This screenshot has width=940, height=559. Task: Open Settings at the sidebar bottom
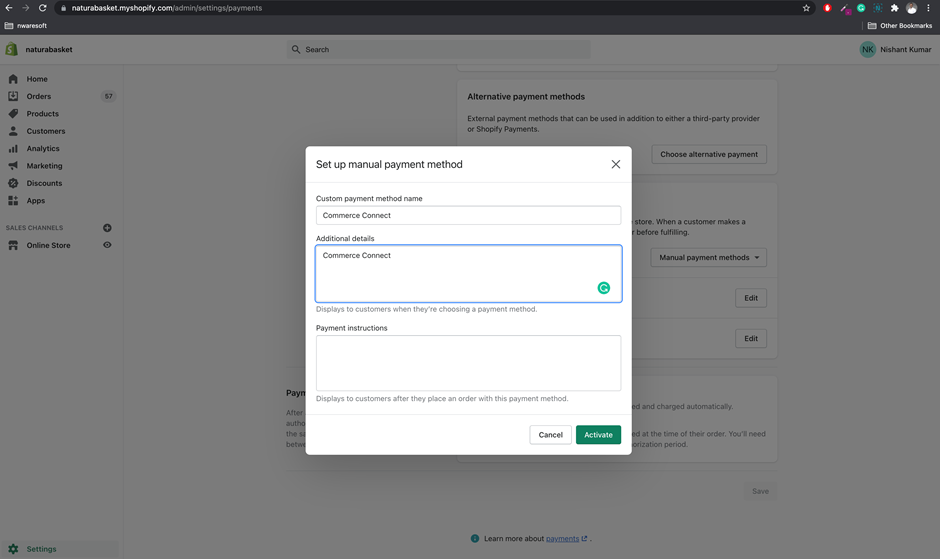pos(41,549)
